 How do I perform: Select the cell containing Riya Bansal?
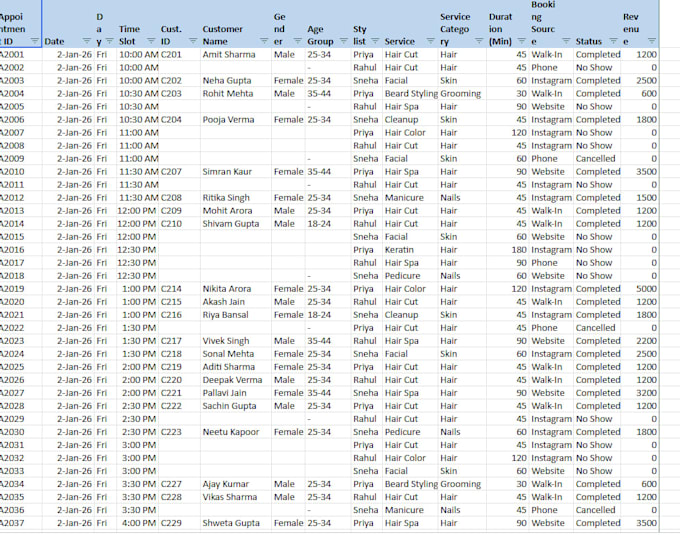[x=235, y=315]
